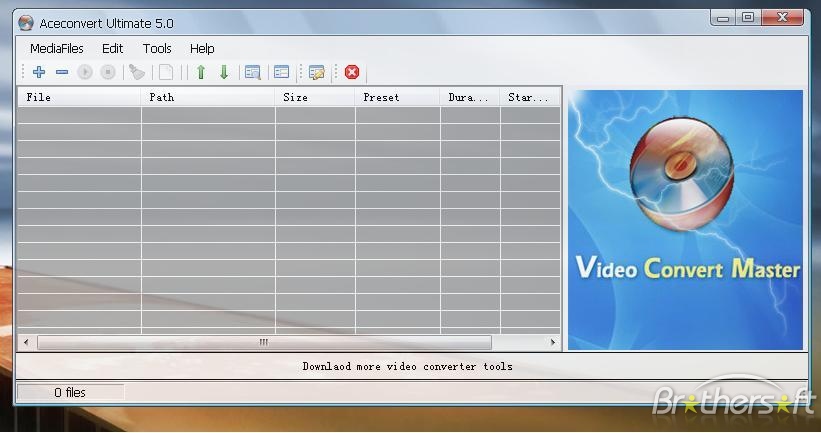Sort by the File column header

(x=80, y=97)
